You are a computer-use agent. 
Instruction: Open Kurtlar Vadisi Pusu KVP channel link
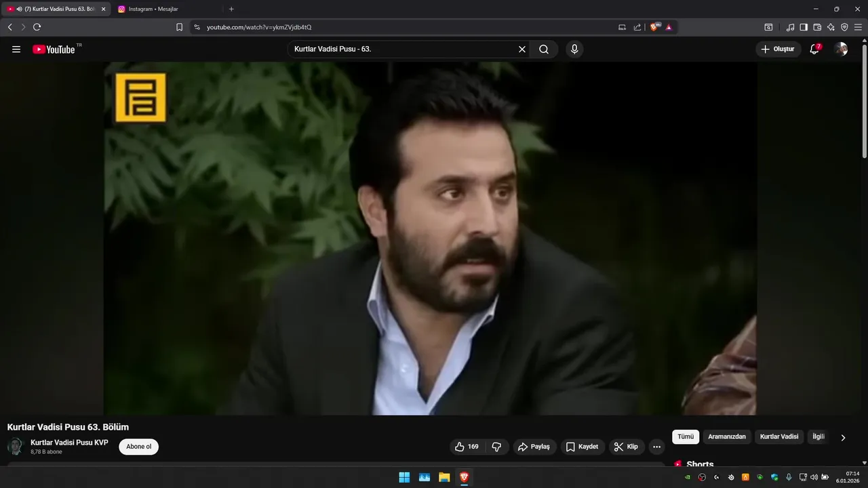(69, 443)
